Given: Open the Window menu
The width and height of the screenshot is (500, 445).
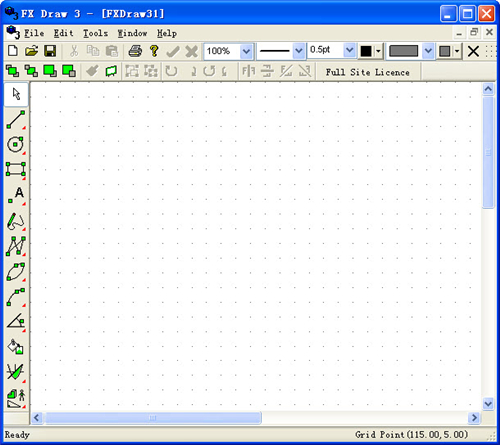Looking at the screenshot, I should pyautogui.click(x=132, y=33).
